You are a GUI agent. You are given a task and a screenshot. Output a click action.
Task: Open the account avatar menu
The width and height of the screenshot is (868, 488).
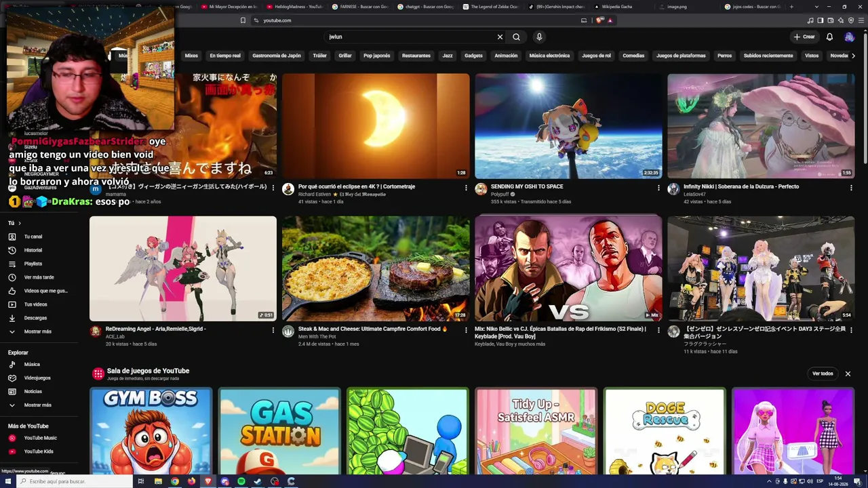pyautogui.click(x=849, y=37)
